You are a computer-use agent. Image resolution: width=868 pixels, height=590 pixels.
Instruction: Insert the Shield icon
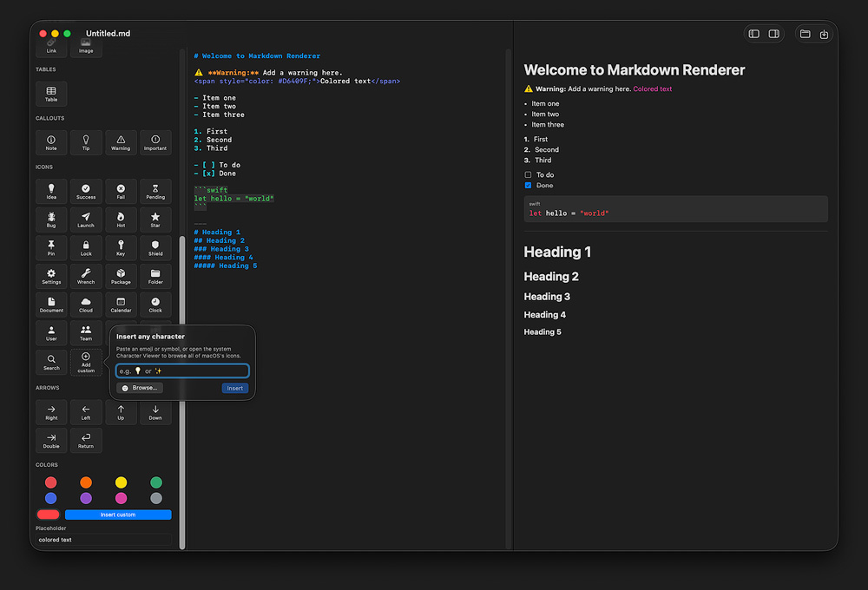tap(155, 248)
